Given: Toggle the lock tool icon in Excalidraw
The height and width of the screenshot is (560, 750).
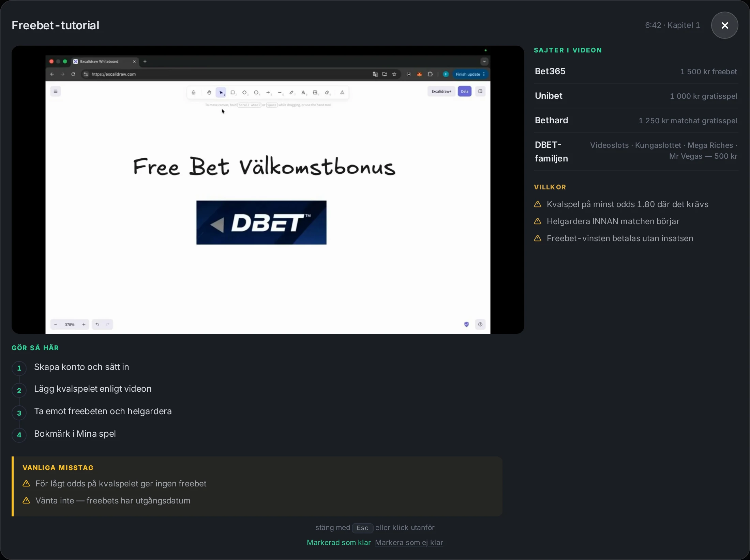Looking at the screenshot, I should [x=193, y=92].
